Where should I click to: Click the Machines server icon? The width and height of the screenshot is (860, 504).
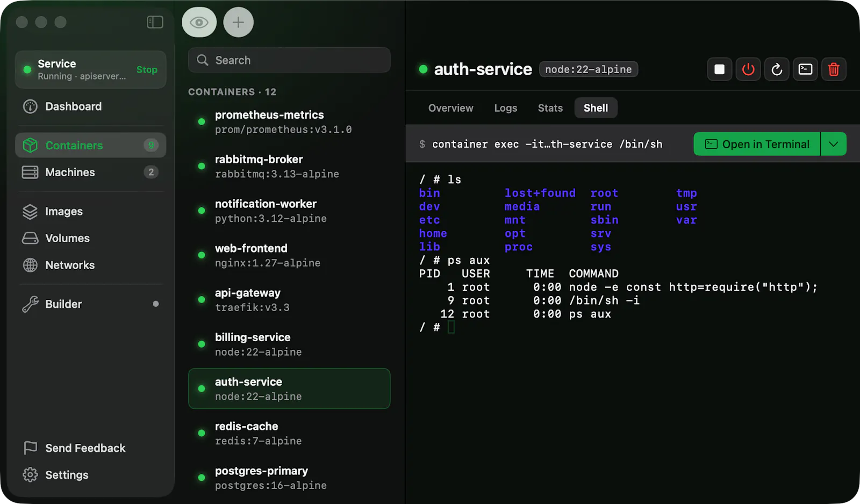pyautogui.click(x=30, y=172)
